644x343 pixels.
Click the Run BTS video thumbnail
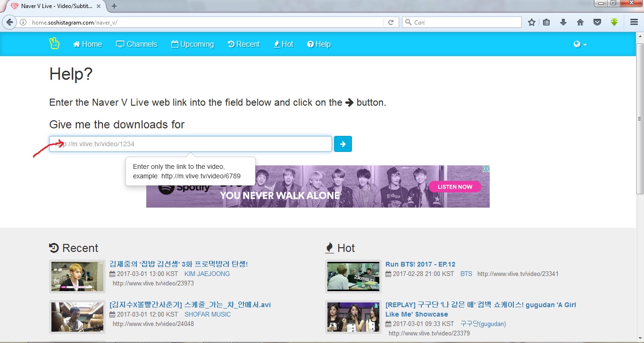tap(353, 276)
